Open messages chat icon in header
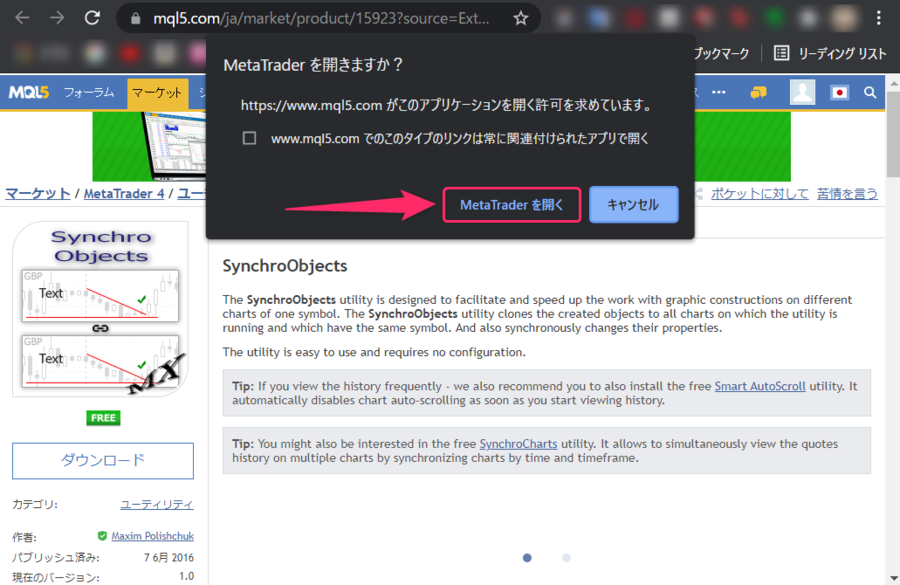This screenshot has height=585, width=900. [758, 92]
